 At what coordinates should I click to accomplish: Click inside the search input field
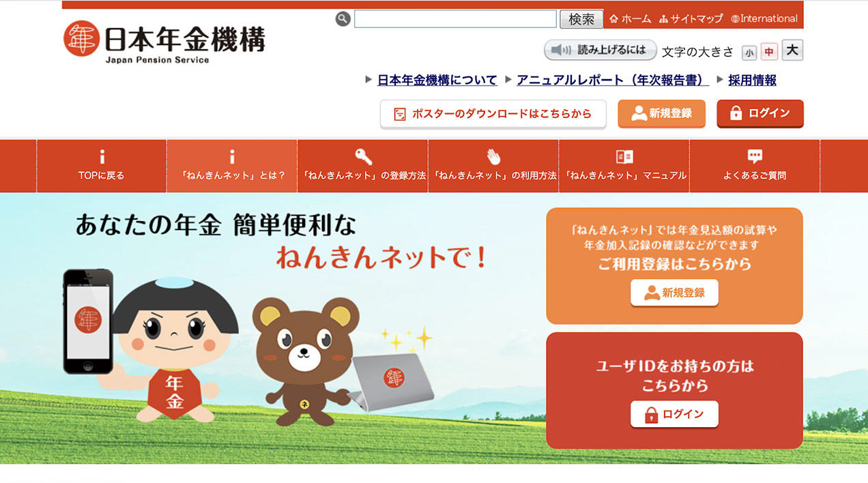coord(454,18)
